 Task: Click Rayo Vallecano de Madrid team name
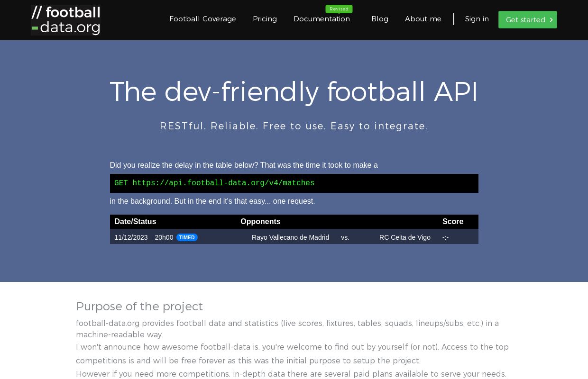[x=290, y=237]
